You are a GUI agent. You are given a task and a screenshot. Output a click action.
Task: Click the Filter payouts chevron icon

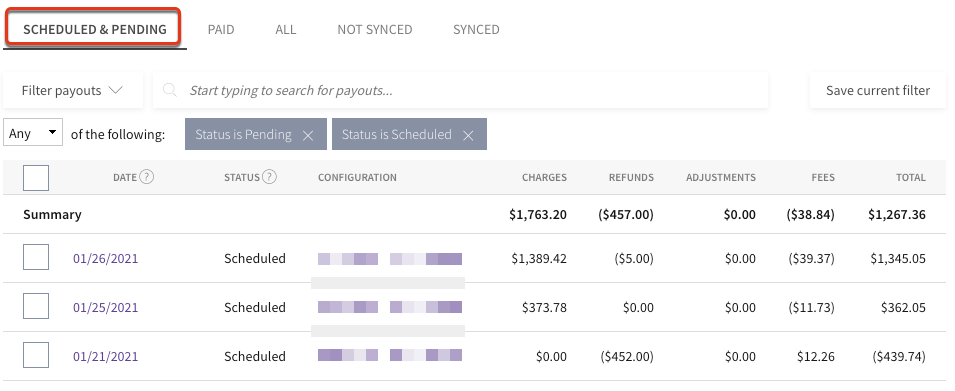pos(115,90)
